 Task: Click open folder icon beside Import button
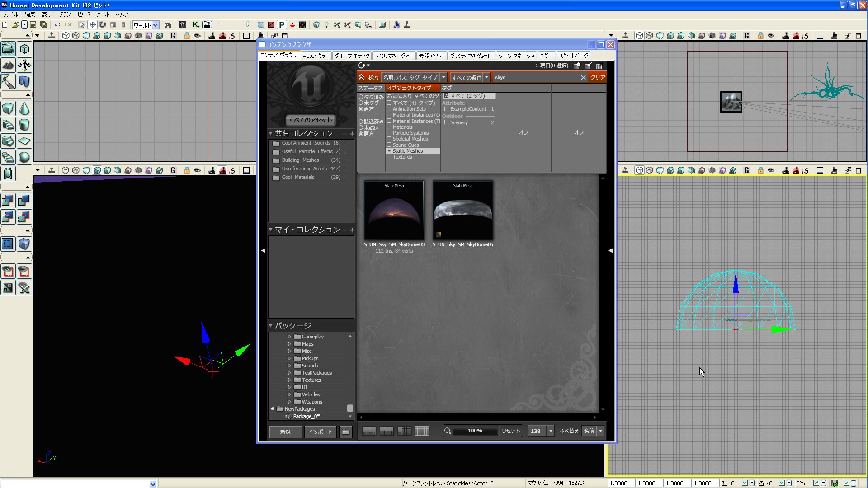[345, 432]
